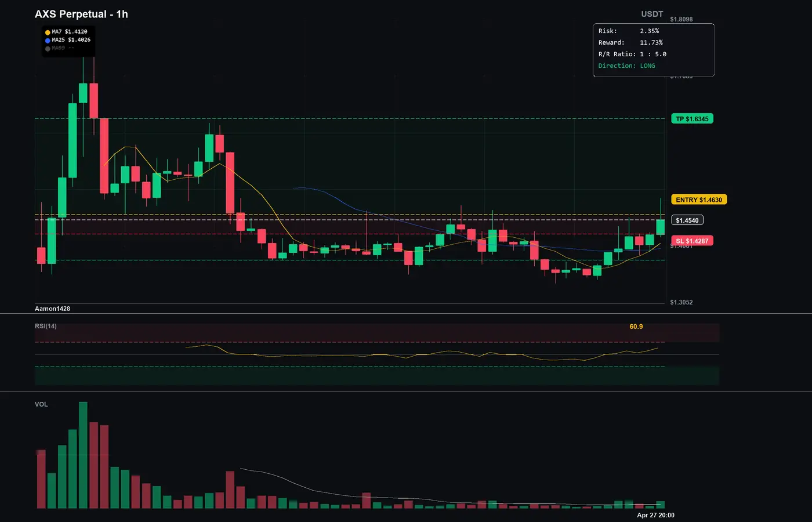The width and height of the screenshot is (812, 522).
Task: Click the yellow ENTRY $1.4630 price tag
Action: click(x=699, y=200)
